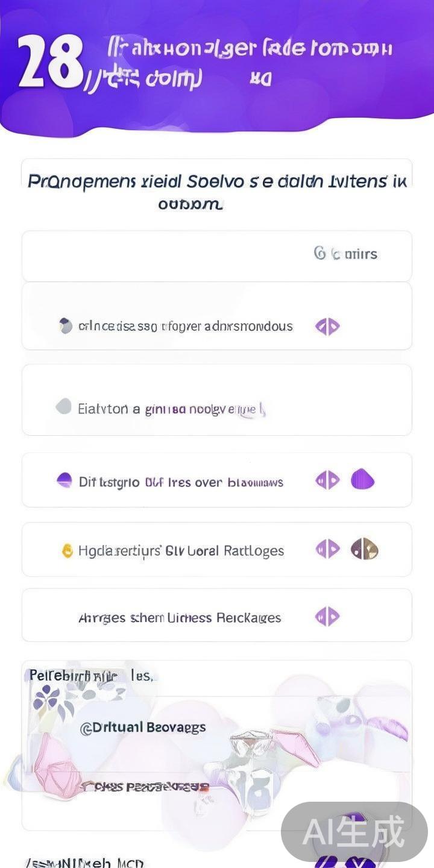Click the Pranopmens xieidl Soelvo heading

click(217, 181)
